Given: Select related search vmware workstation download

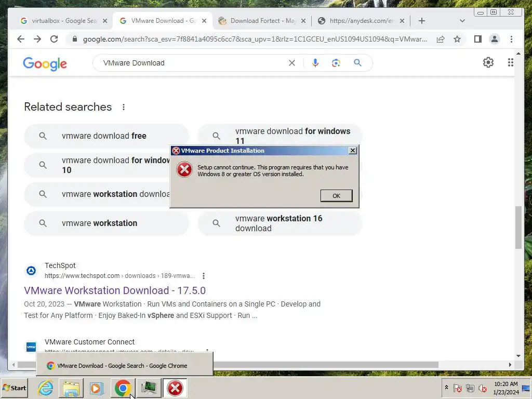Looking at the screenshot, I should (x=97, y=194).
